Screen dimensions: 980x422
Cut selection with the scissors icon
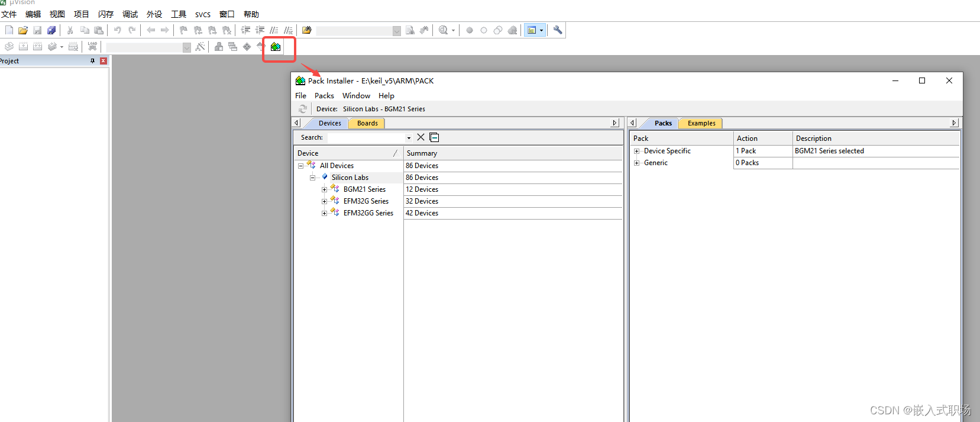point(70,30)
